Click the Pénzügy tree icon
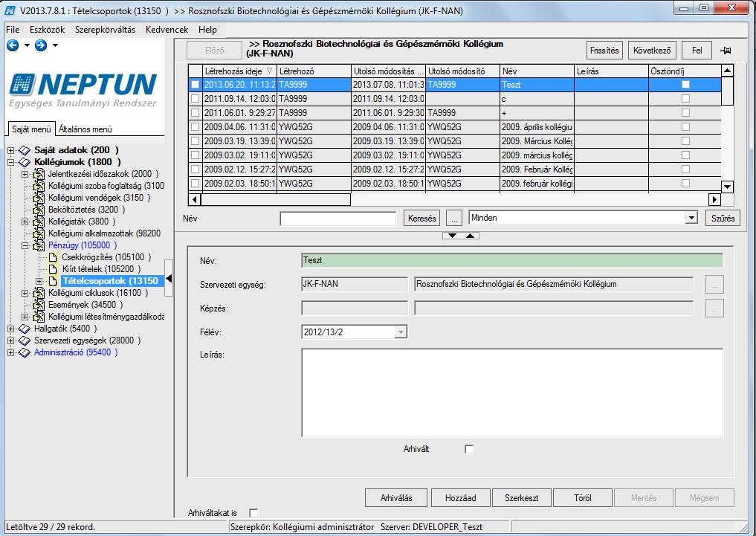This screenshot has width=756, height=536. (39, 245)
